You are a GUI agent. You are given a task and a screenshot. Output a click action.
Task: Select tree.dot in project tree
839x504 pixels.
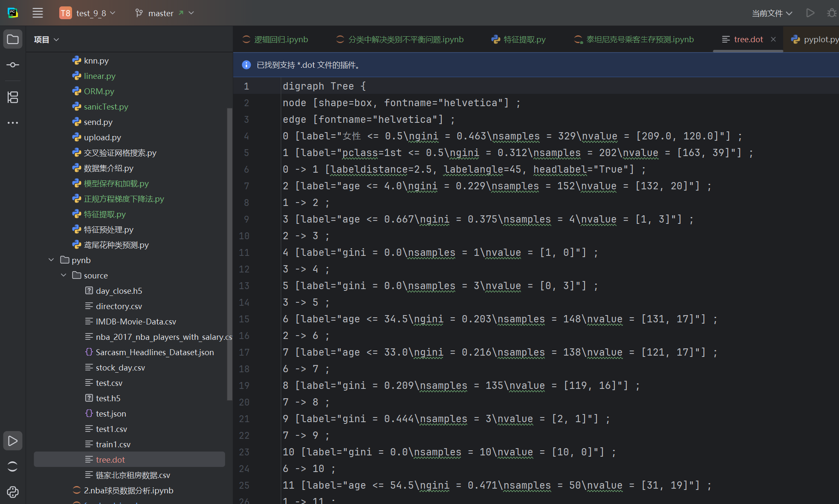tap(129, 460)
